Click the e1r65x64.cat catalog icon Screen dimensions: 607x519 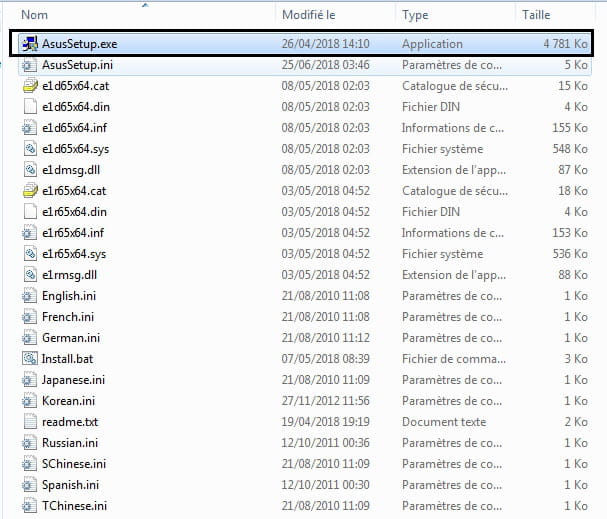tap(30, 191)
